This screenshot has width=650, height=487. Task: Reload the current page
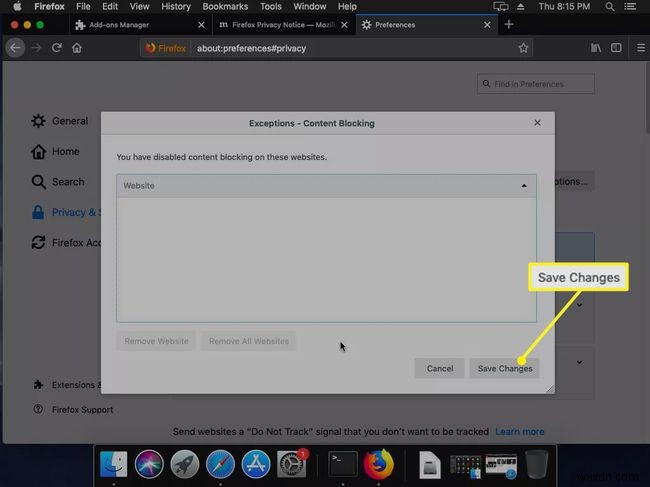tap(57, 48)
